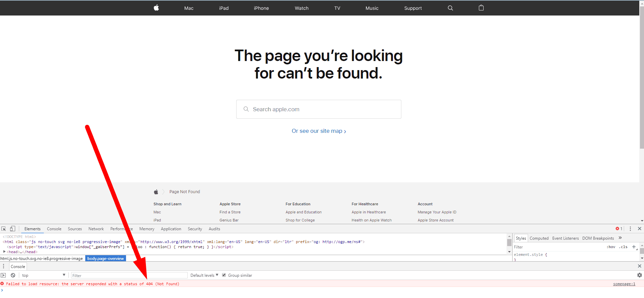Select the Styles tab
This screenshot has width=644, height=298.
pyautogui.click(x=521, y=238)
